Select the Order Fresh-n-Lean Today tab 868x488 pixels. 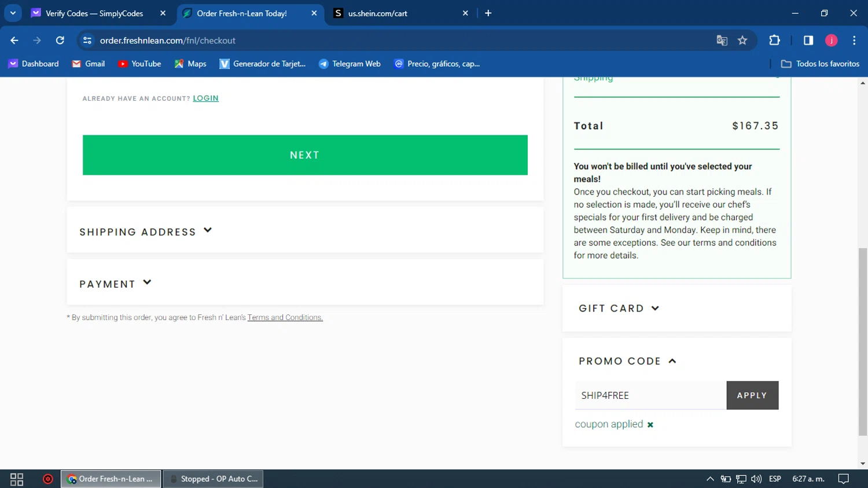tap(242, 13)
